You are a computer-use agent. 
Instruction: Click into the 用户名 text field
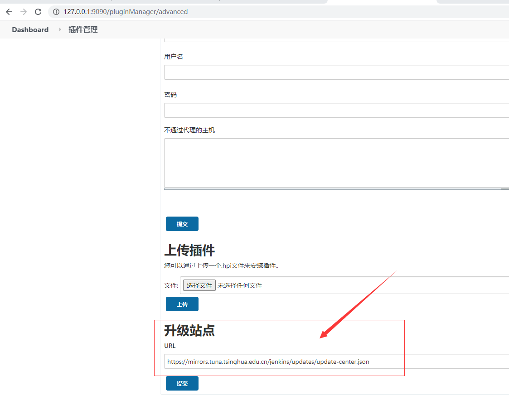(335, 72)
